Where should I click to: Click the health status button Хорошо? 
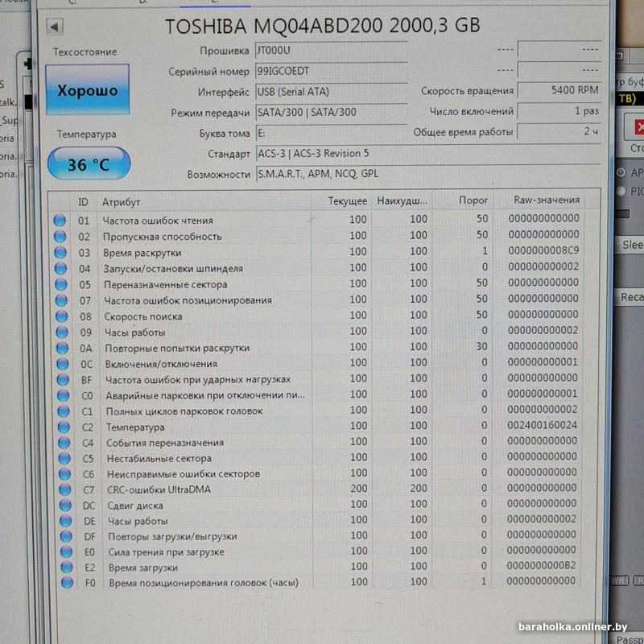(88, 89)
